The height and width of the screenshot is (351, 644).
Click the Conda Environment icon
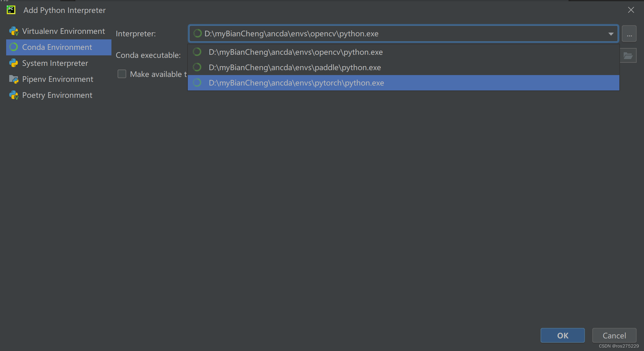(14, 47)
